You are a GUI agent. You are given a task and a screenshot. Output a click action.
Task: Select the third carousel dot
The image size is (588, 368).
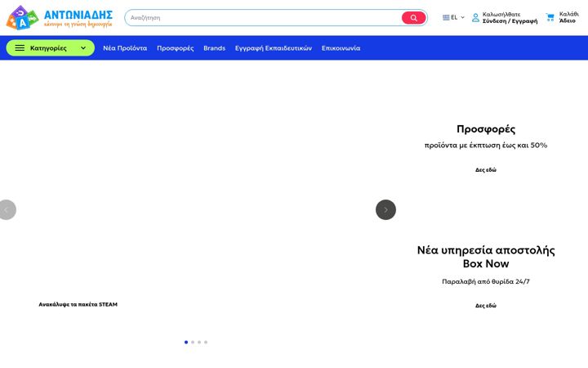click(x=199, y=342)
